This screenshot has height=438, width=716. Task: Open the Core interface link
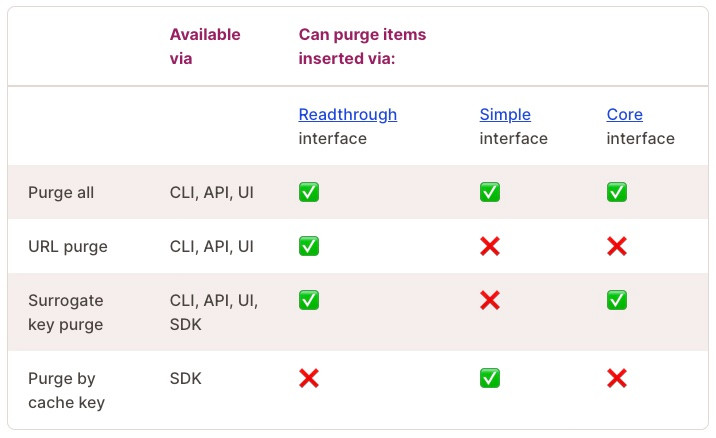click(624, 115)
